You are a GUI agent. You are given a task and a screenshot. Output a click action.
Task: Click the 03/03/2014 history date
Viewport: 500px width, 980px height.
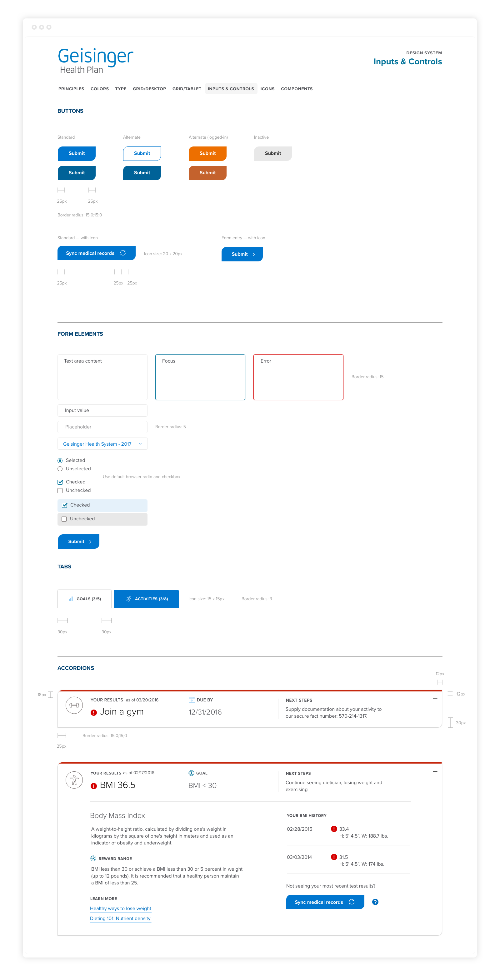click(x=299, y=857)
